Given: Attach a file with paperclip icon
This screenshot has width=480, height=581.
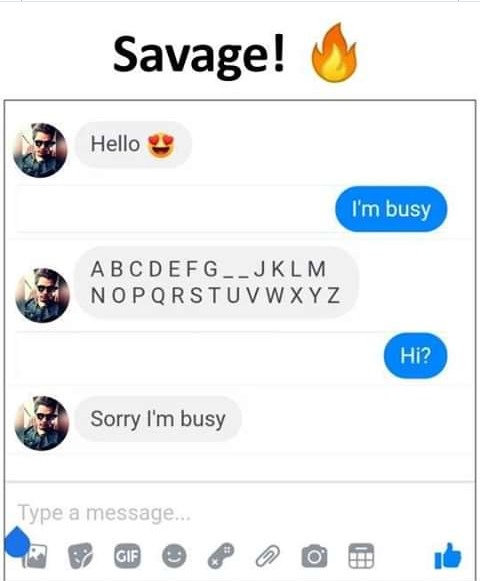Looking at the screenshot, I should click(268, 556).
